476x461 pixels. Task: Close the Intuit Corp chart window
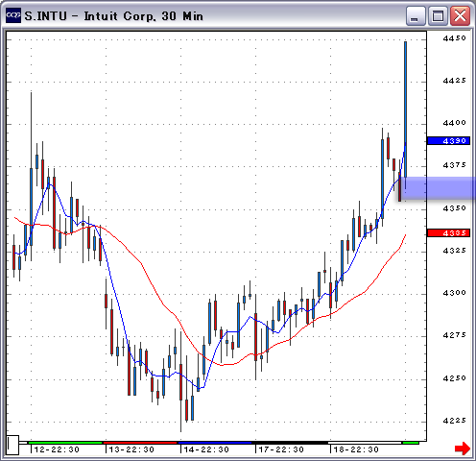460,15
